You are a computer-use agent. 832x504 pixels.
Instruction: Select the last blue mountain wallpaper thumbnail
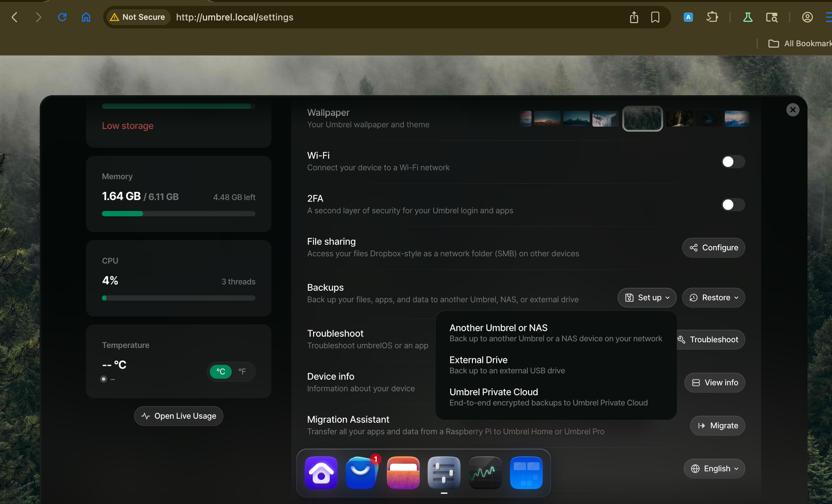[737, 119]
